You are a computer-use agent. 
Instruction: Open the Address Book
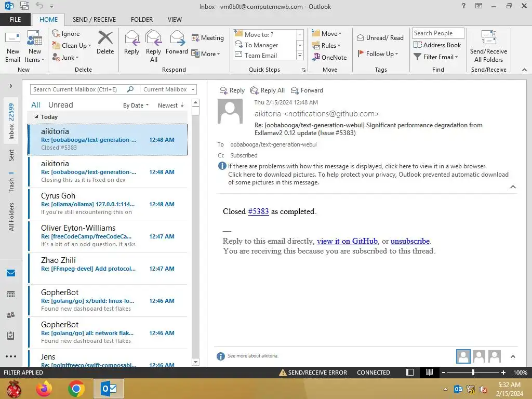437,45
